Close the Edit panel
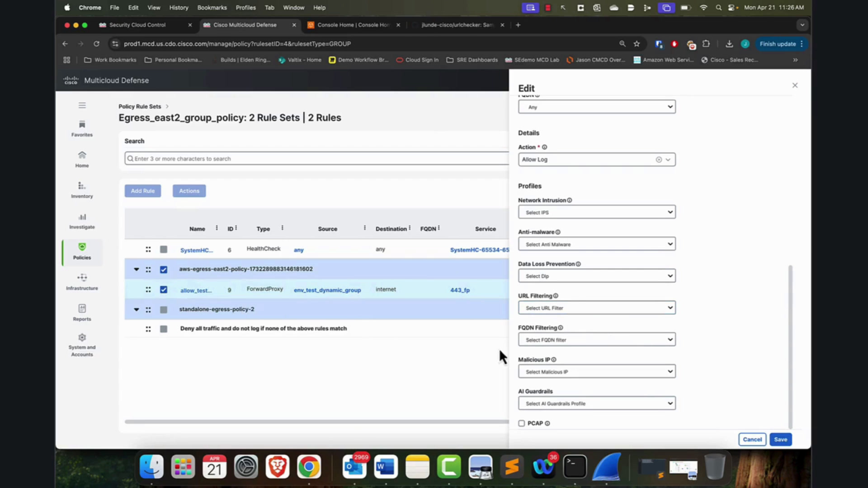868x488 pixels. pos(795,85)
